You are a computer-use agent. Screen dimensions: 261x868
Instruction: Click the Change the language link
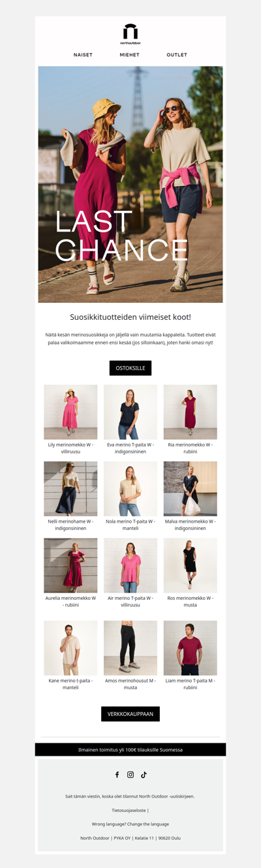point(147,824)
